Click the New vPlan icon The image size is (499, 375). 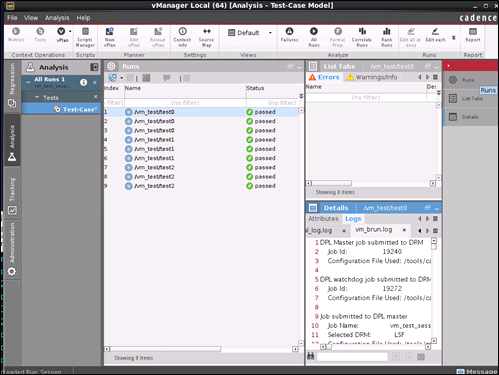click(110, 37)
